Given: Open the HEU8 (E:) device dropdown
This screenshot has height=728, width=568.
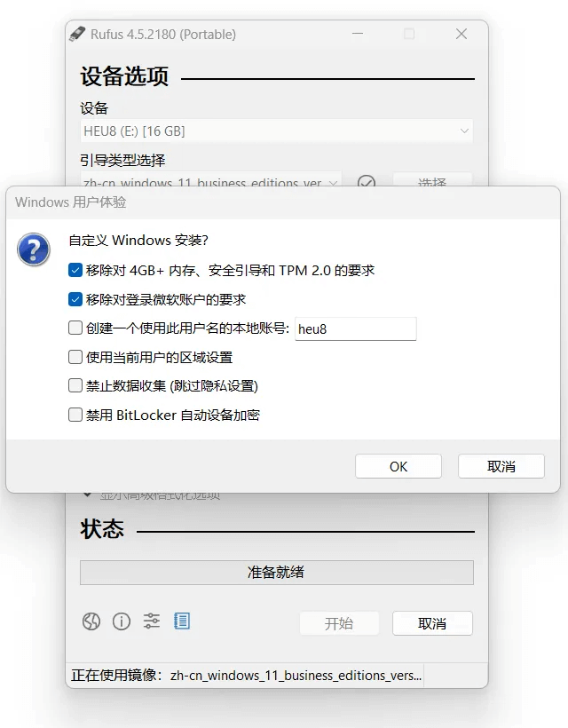Looking at the screenshot, I should (277, 131).
